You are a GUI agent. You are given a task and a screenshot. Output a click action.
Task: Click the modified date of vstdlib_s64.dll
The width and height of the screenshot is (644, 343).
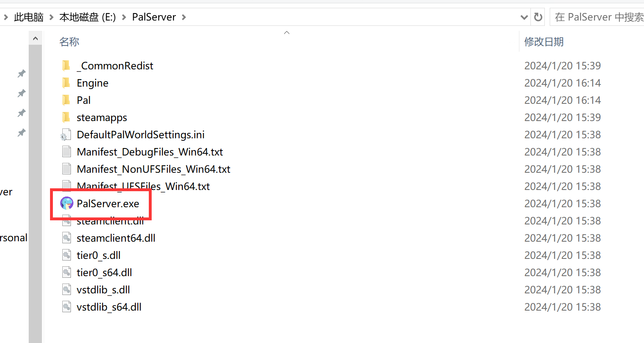click(562, 307)
